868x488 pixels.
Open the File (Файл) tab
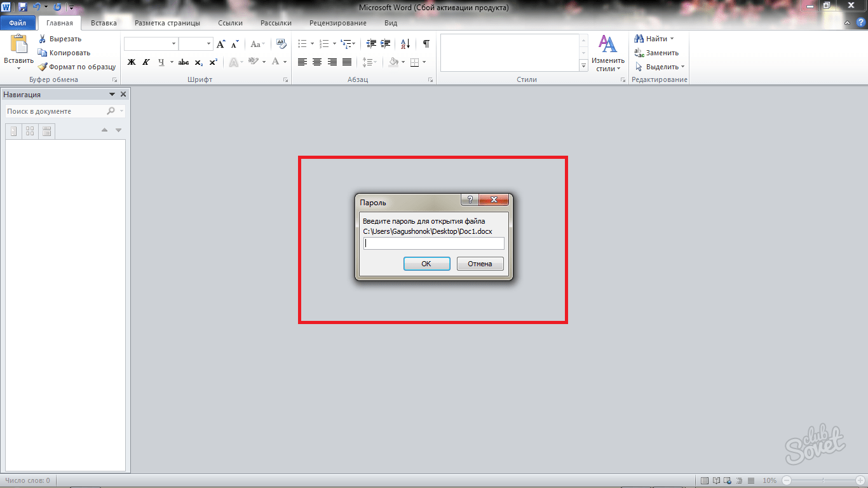click(18, 23)
